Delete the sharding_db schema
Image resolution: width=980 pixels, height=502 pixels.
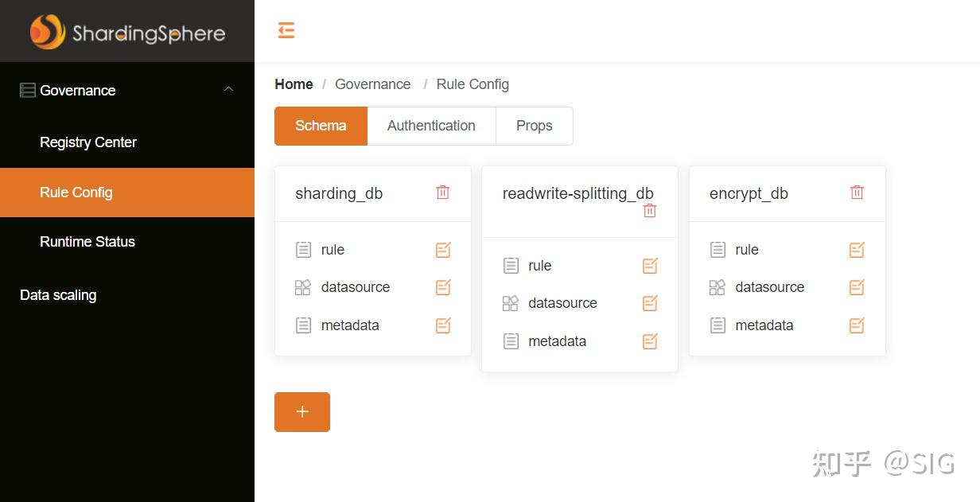click(443, 192)
